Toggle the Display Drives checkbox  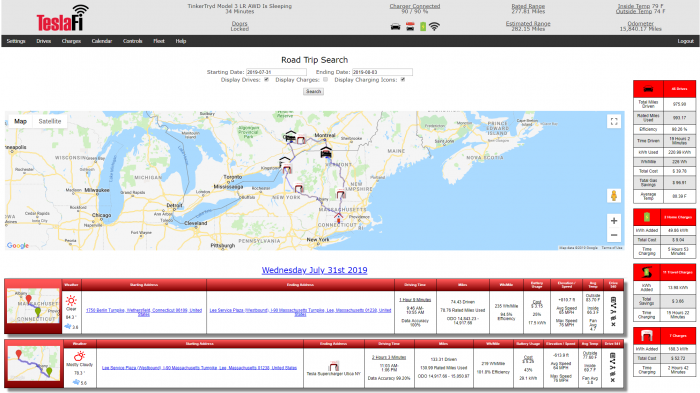pyautogui.click(x=267, y=79)
